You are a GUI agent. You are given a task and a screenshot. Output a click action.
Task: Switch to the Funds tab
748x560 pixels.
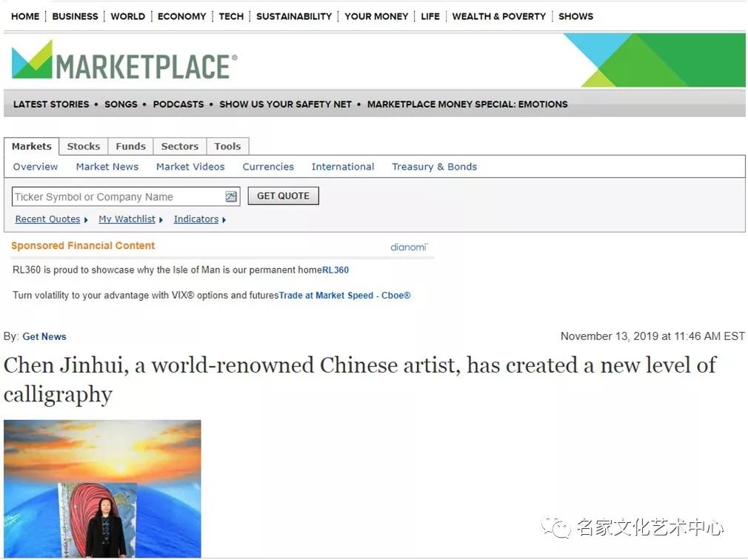point(130,147)
